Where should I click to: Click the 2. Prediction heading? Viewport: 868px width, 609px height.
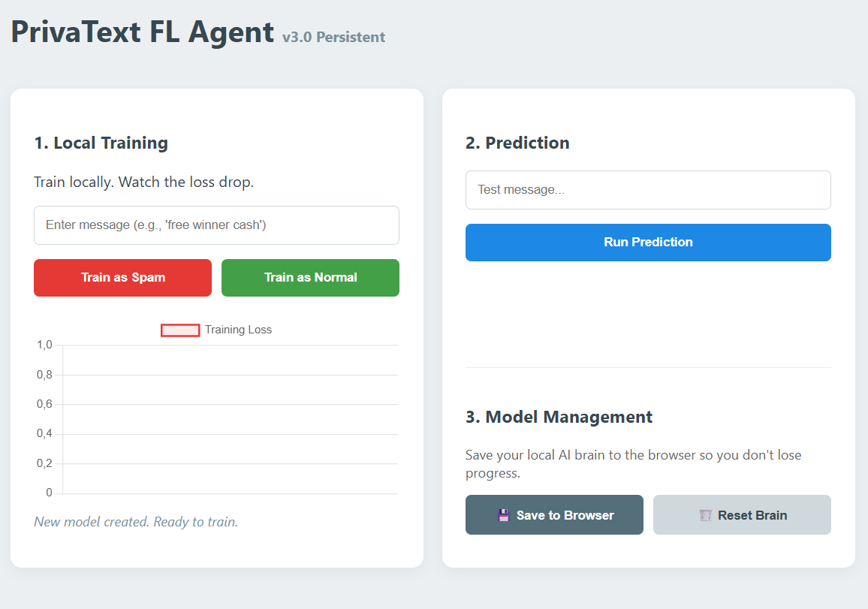point(517,143)
